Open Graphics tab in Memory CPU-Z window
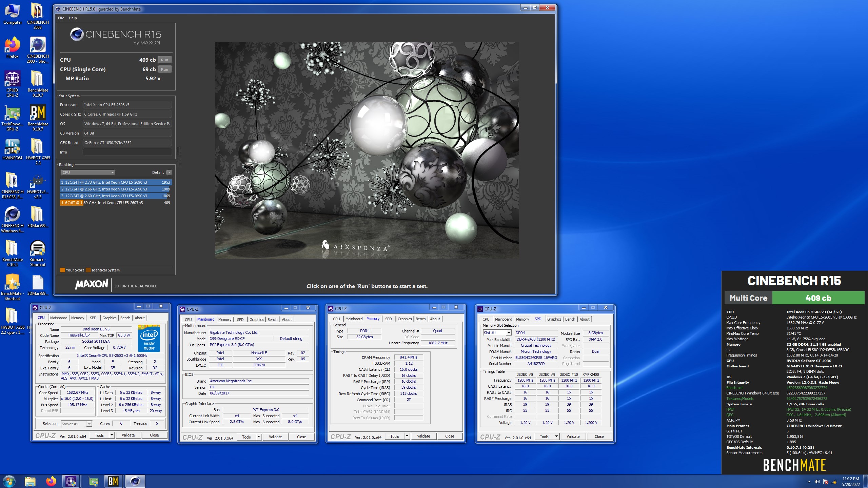The width and height of the screenshot is (868, 488). click(x=405, y=319)
